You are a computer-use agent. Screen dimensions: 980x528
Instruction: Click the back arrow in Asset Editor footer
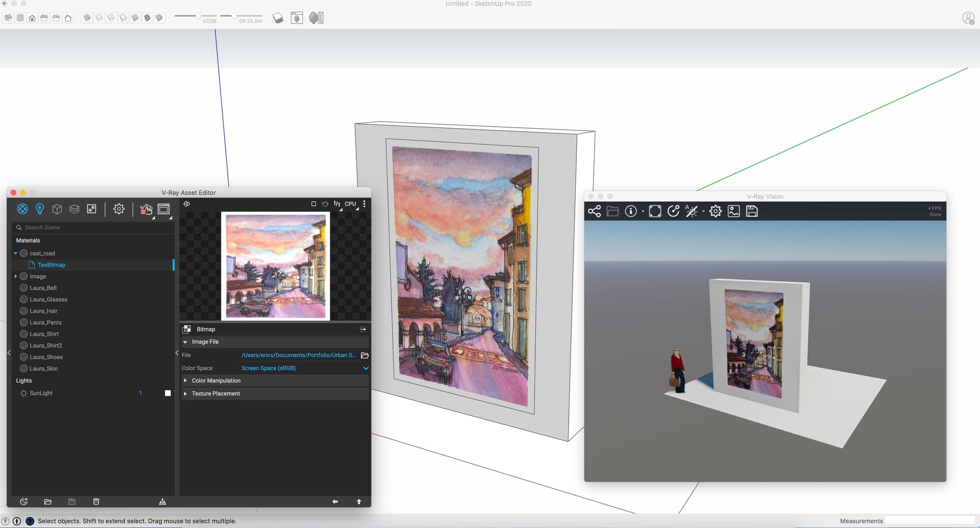tap(335, 502)
